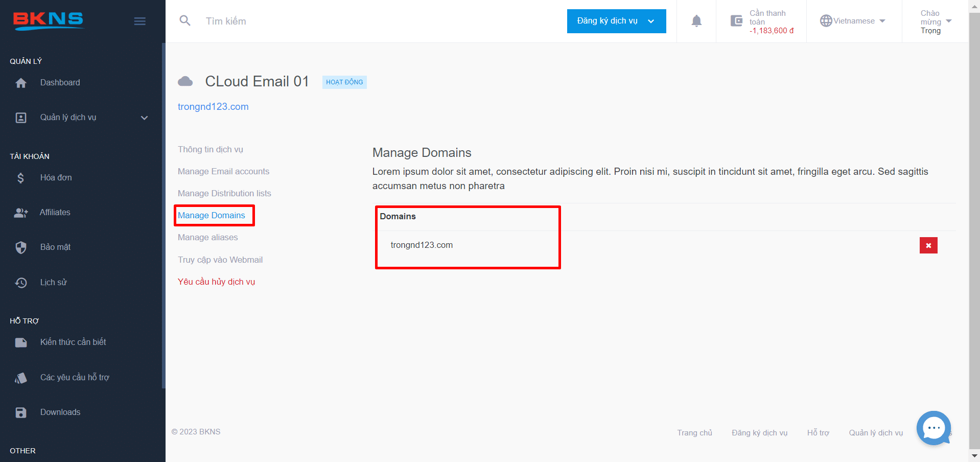Click the Các yêu cầu hỗ trợ icon
Image resolution: width=980 pixels, height=462 pixels.
click(x=21, y=378)
